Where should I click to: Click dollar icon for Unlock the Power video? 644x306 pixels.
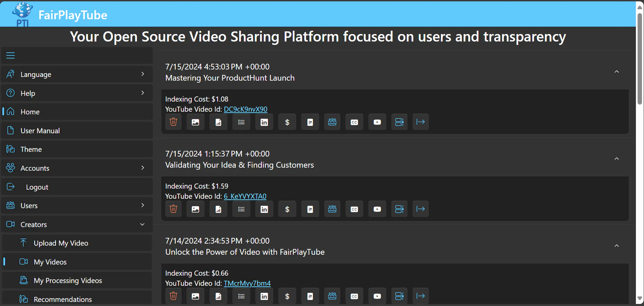pos(287,296)
